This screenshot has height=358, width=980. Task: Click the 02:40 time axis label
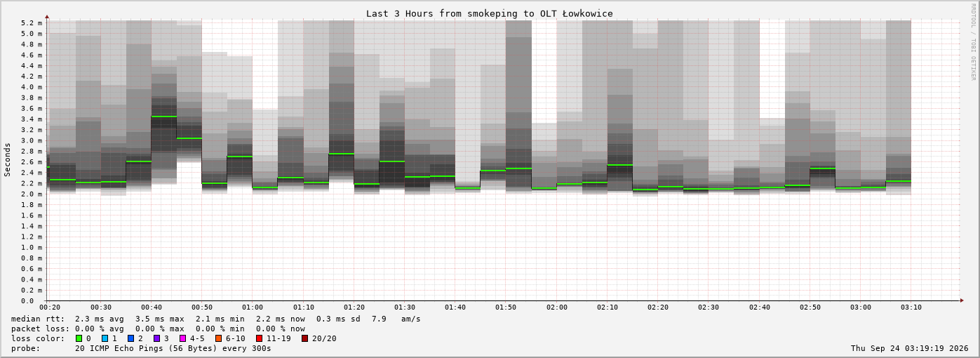click(759, 307)
